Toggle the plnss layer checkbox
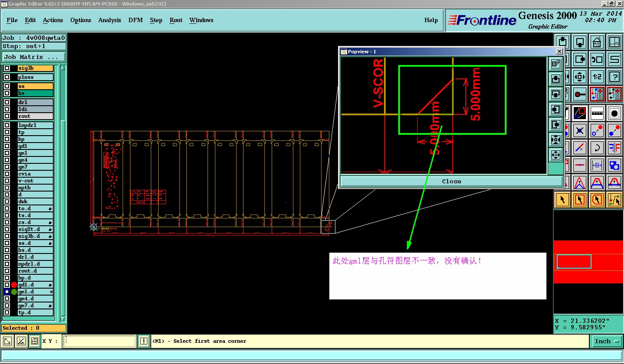Screen dimensions: 624x364 (7, 77)
